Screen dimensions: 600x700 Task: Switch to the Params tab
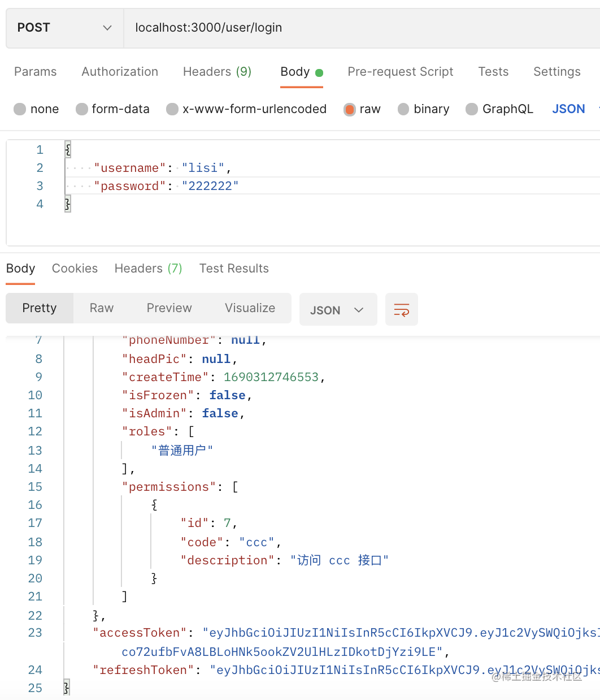pos(35,72)
